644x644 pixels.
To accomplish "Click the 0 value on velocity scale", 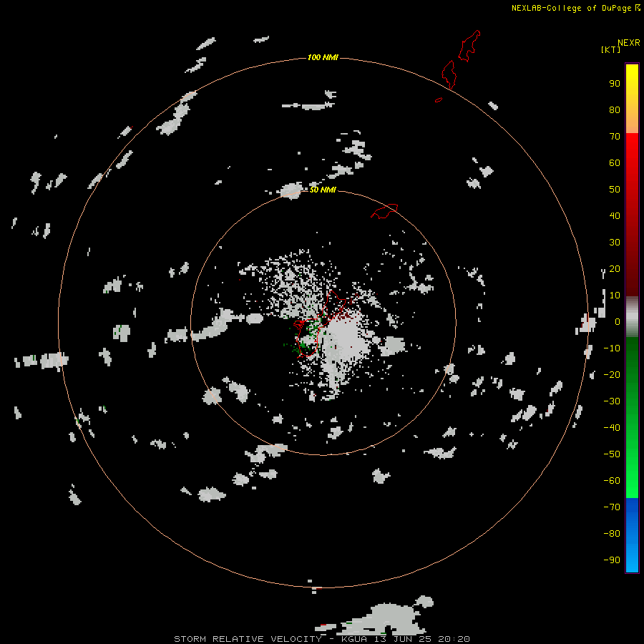I will tap(618, 321).
